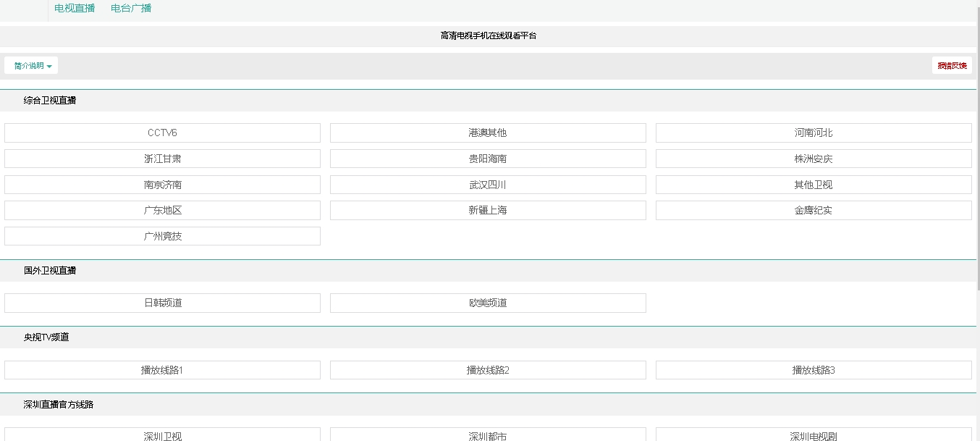Click the 武汉四川 channel button
The width and height of the screenshot is (980, 441).
tap(488, 185)
